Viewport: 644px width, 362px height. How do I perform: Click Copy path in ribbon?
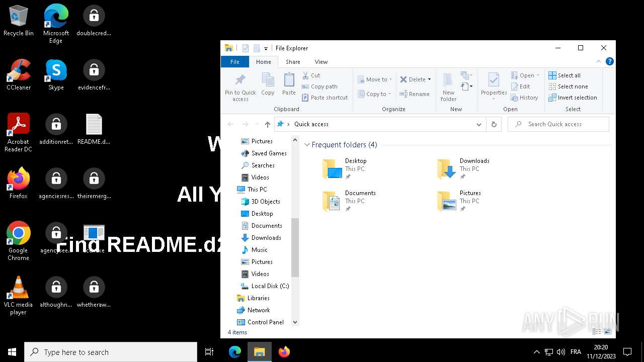(x=319, y=86)
